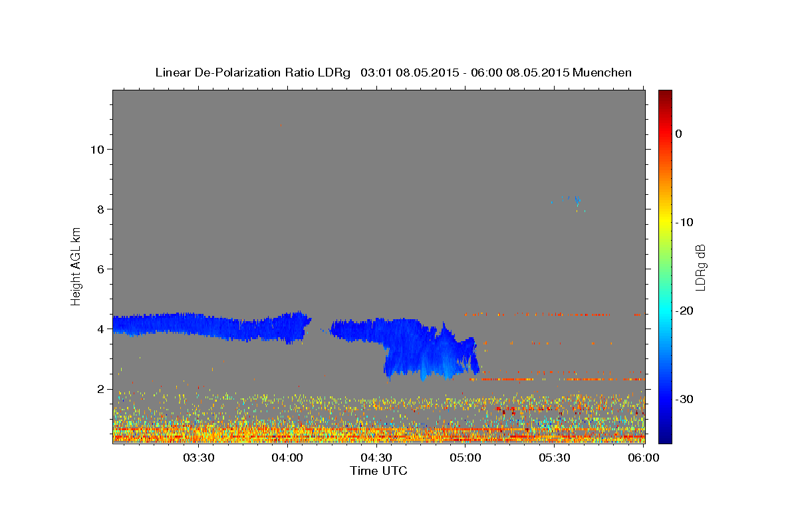Click the height tick label 4
The height and width of the screenshot is (532, 798).
tap(100, 329)
